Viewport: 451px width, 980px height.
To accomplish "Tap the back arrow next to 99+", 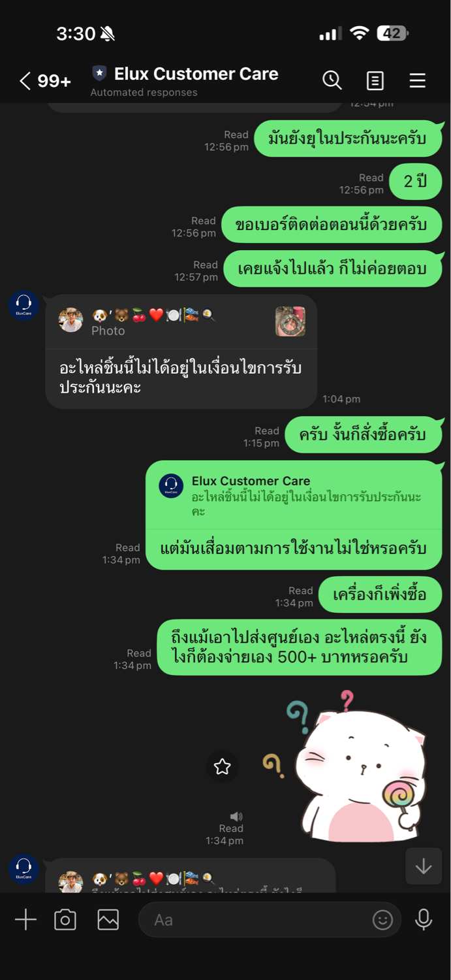I will tap(25, 81).
